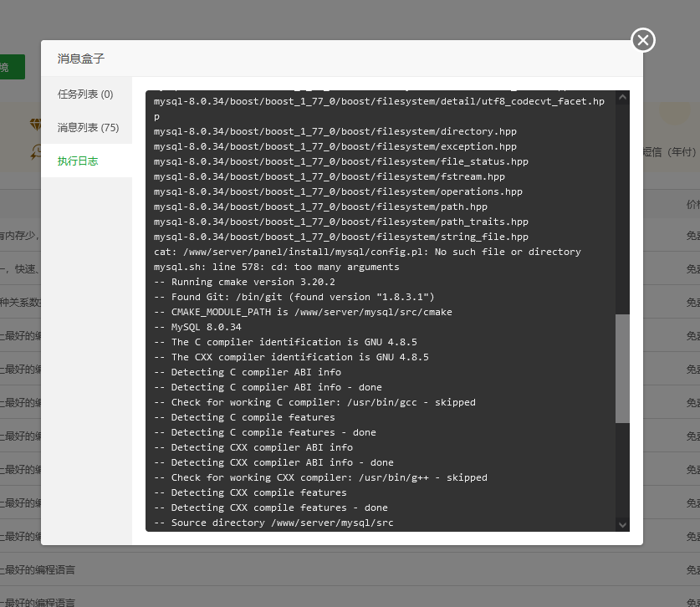Click the filesystem/file_status.hpp log line
700x607 pixels.
(x=340, y=161)
